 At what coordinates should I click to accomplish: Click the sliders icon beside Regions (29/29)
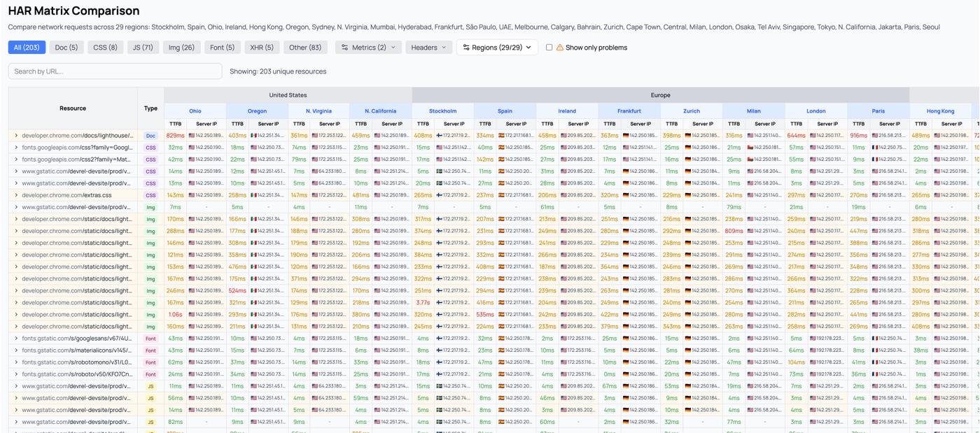[x=465, y=48]
